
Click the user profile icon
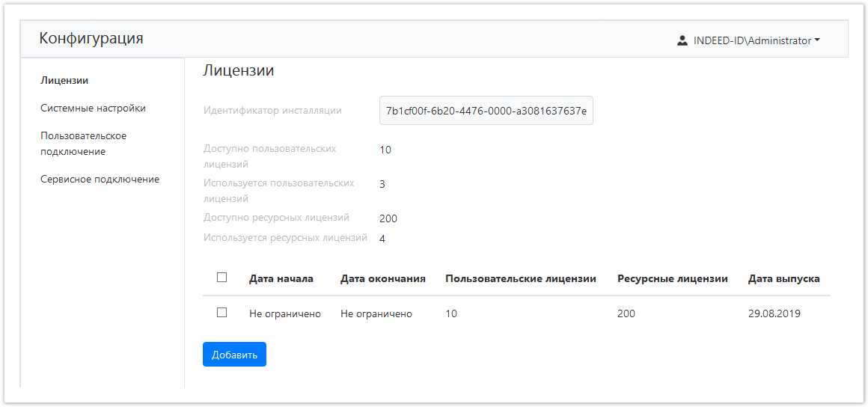tap(682, 40)
